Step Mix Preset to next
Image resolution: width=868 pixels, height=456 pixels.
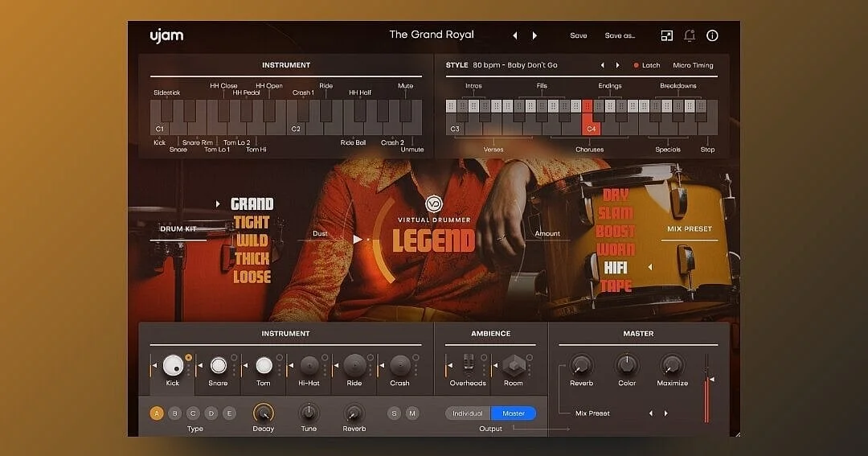click(x=666, y=413)
